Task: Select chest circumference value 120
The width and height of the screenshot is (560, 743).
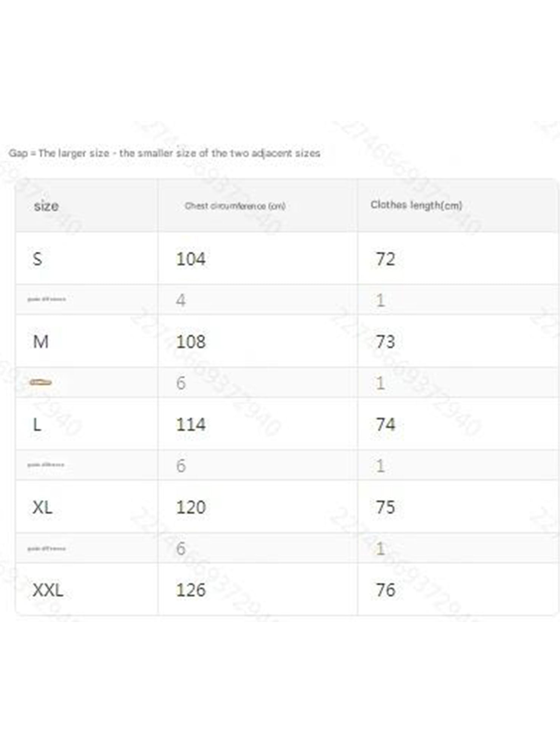Action: point(191,507)
